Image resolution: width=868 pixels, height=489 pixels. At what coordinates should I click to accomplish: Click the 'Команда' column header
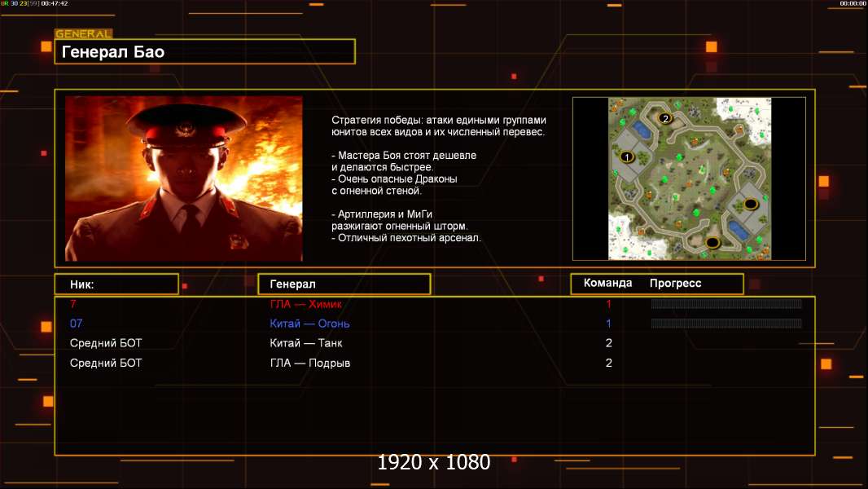point(607,283)
